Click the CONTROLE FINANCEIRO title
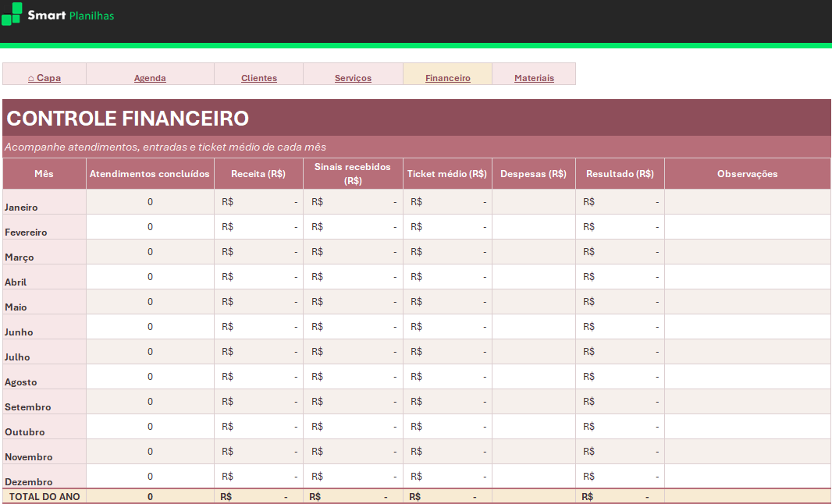 point(128,118)
